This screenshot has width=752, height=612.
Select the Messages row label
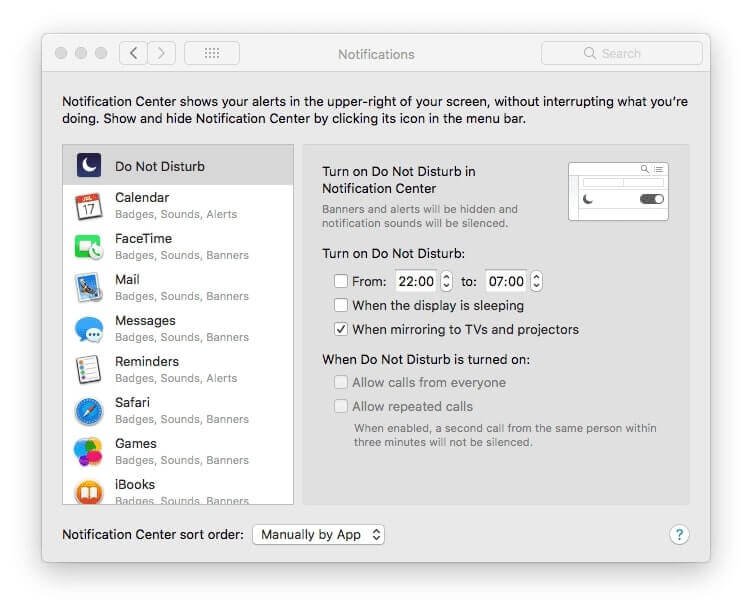(145, 320)
